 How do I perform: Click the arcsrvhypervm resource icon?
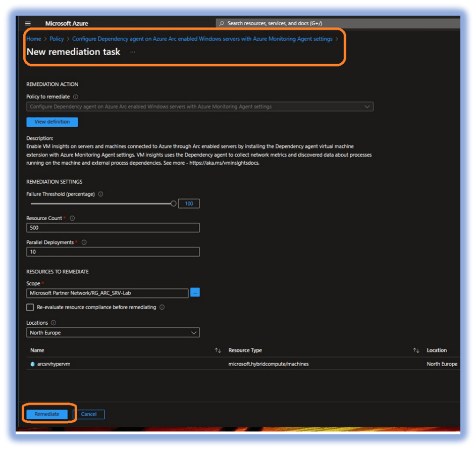[x=32, y=364]
